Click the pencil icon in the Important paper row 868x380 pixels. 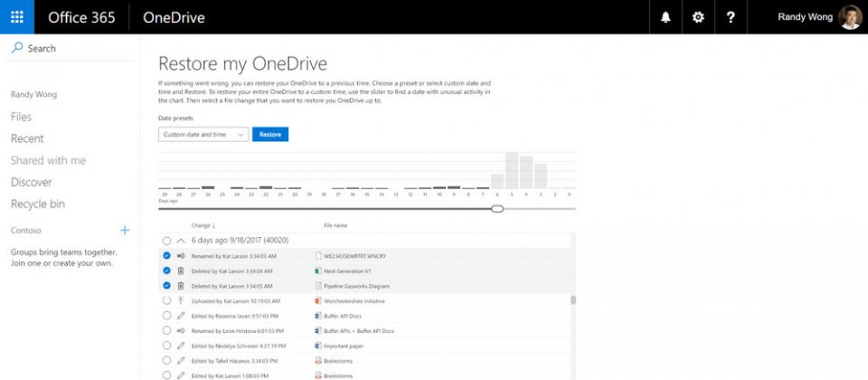point(181,346)
